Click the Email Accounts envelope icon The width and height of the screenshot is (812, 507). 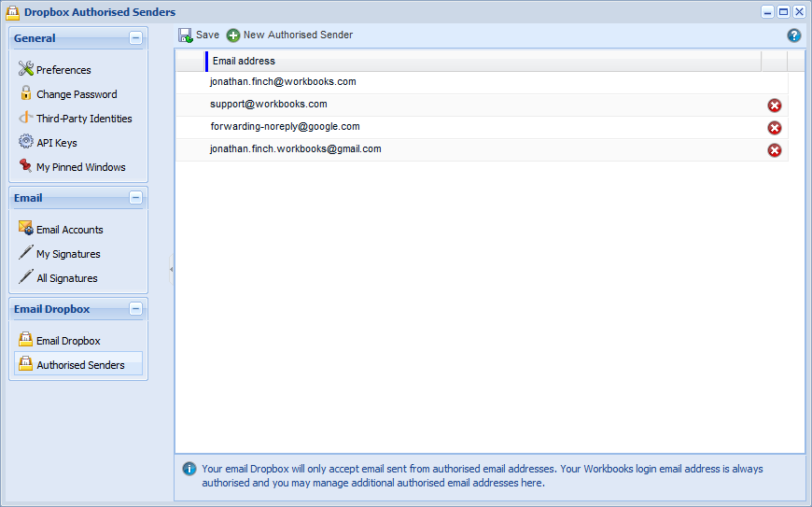click(26, 227)
